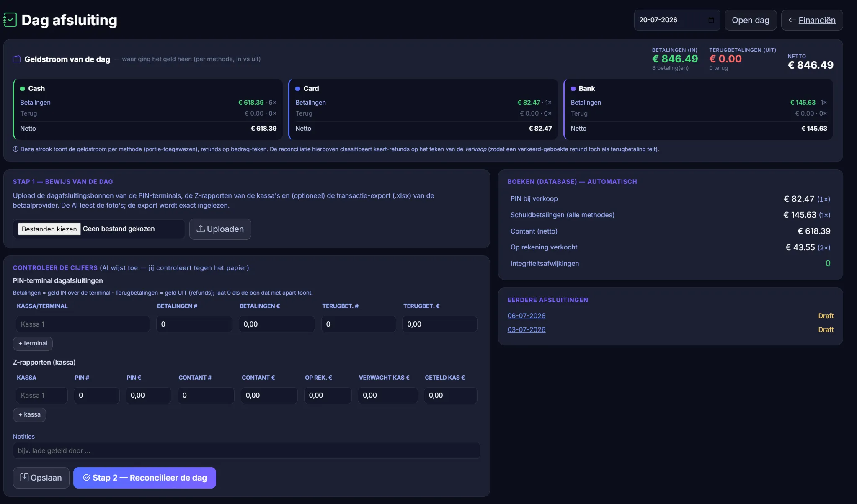Viewport: 857px width, 504px height.
Task: Edit the Terugbet. # terminal field
Action: click(359, 324)
